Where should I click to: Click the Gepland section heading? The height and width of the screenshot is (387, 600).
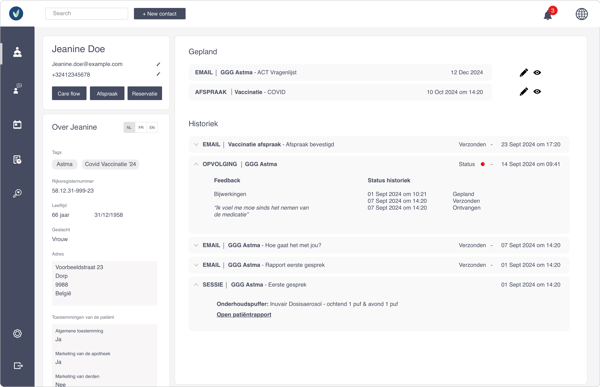202,52
